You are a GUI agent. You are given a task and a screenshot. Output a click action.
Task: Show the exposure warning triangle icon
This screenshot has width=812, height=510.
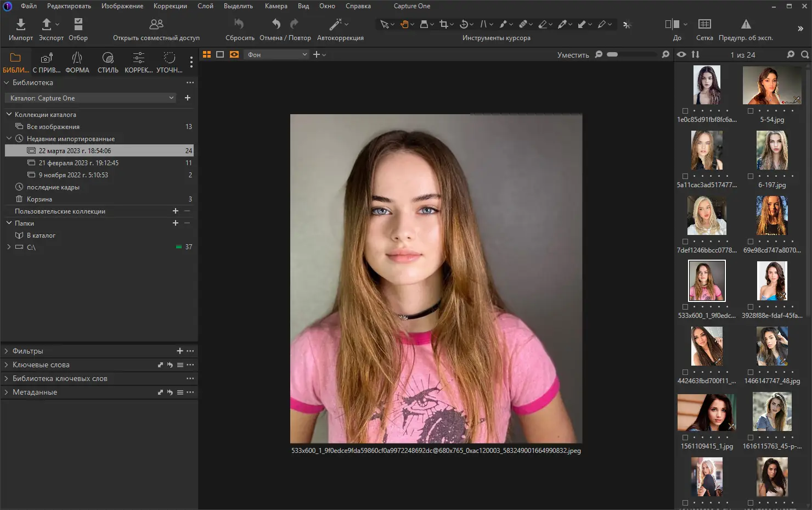pos(746,25)
